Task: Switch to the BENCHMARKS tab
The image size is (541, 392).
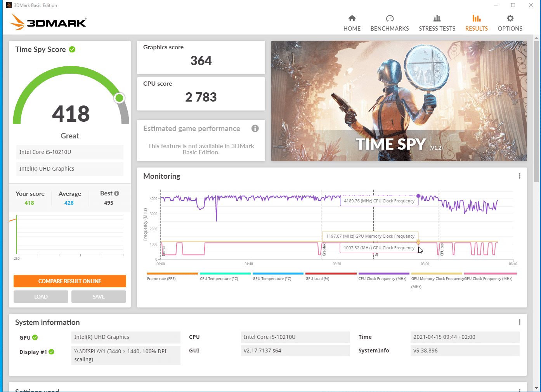Action: pos(390,23)
